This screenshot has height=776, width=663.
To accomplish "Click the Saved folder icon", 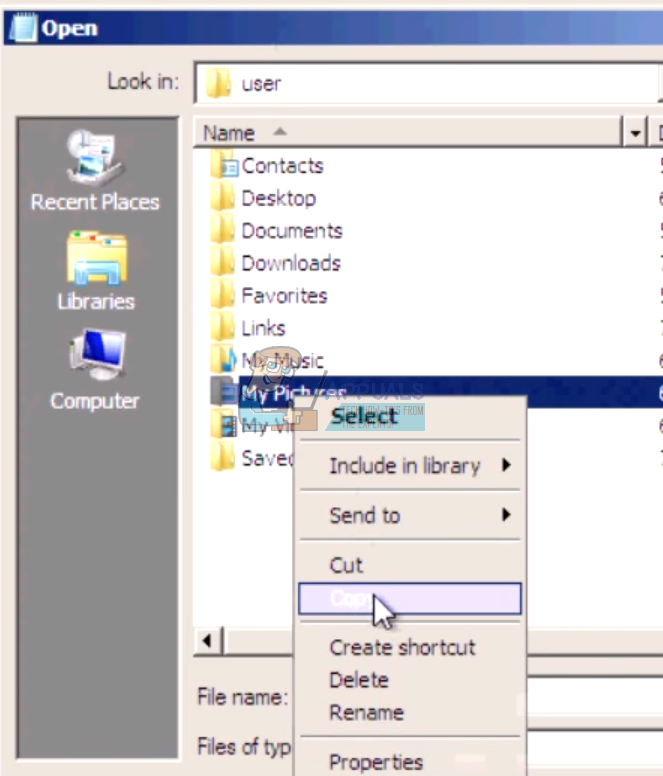I will (x=222, y=457).
